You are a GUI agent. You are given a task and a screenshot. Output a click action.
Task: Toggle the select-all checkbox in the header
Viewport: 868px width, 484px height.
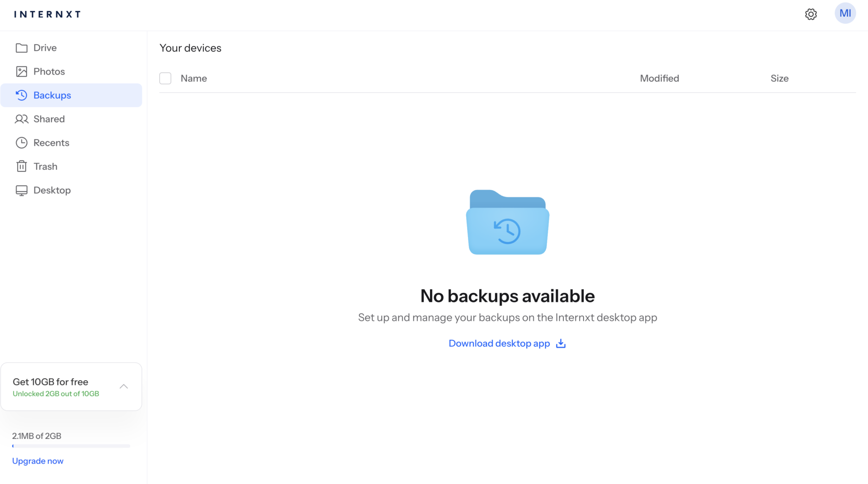pos(165,78)
